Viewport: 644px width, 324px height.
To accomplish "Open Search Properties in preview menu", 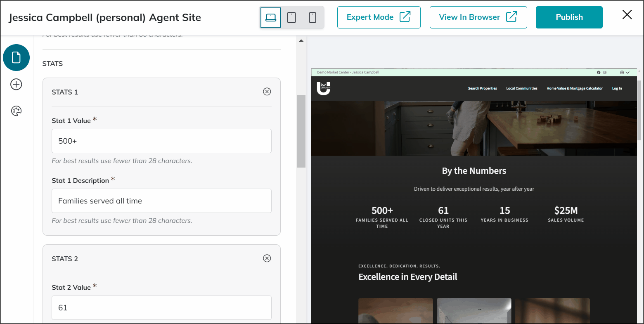I will pos(483,88).
